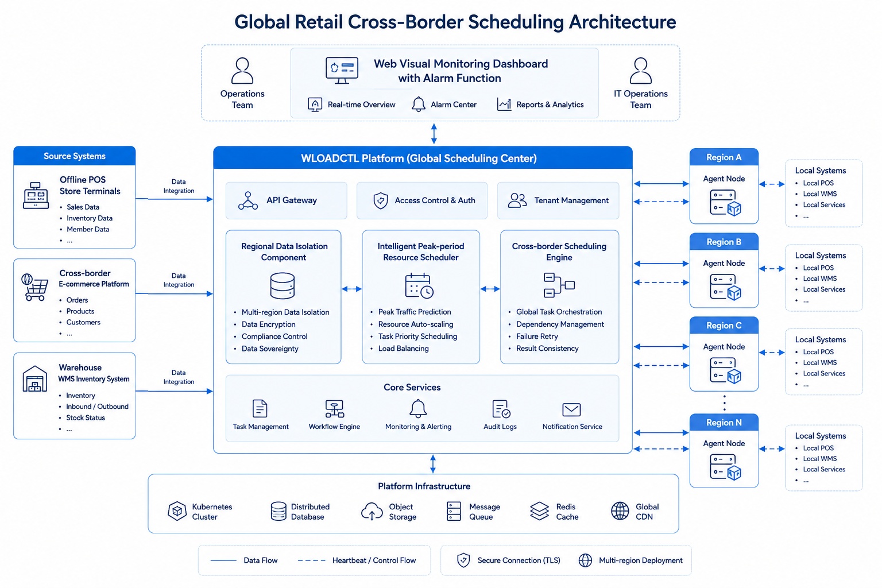Click the Secure Connection (TLS) shield icon

[463, 560]
